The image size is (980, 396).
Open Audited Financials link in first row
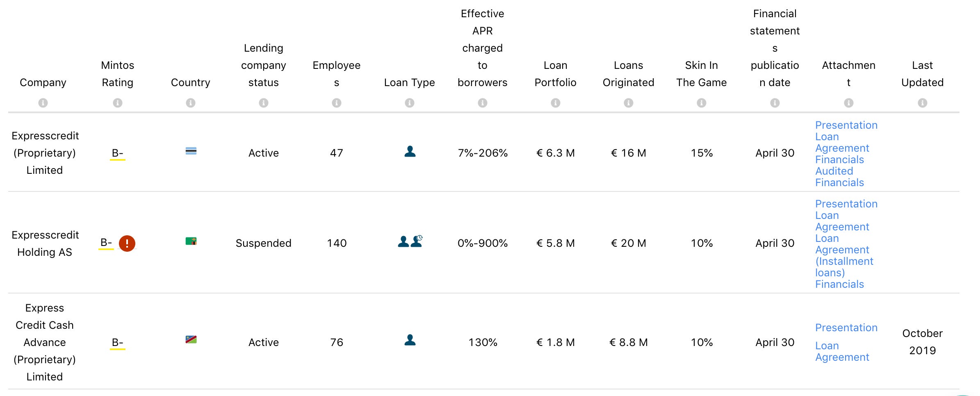point(839,177)
